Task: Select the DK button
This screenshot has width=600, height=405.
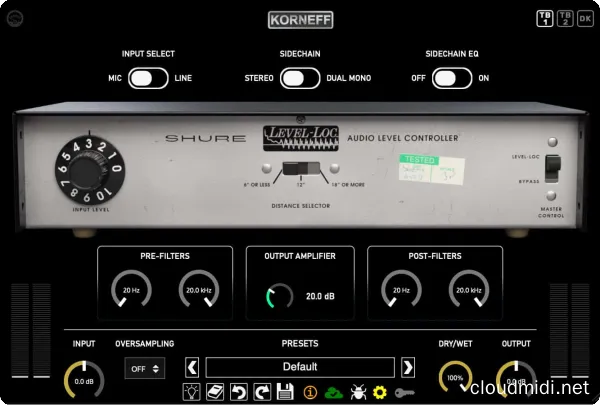Action: point(585,18)
